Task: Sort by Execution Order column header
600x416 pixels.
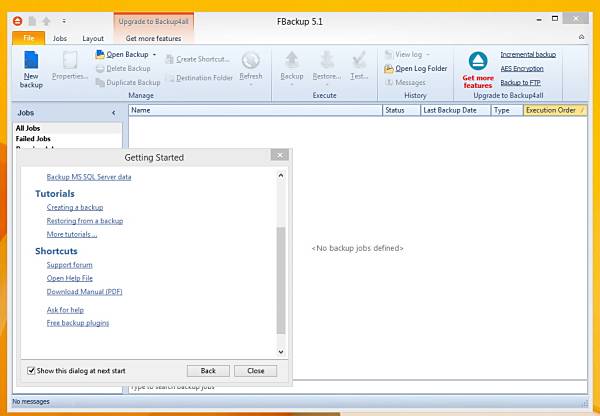Action: point(555,110)
